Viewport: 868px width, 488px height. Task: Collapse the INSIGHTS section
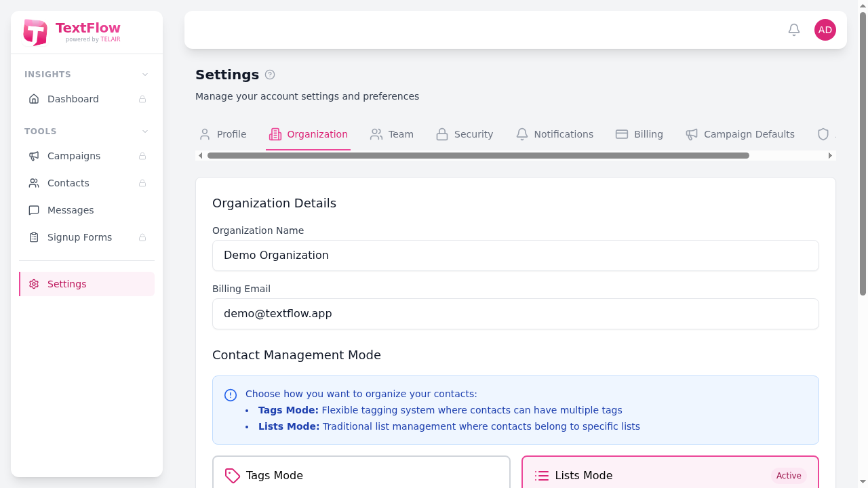click(x=144, y=74)
